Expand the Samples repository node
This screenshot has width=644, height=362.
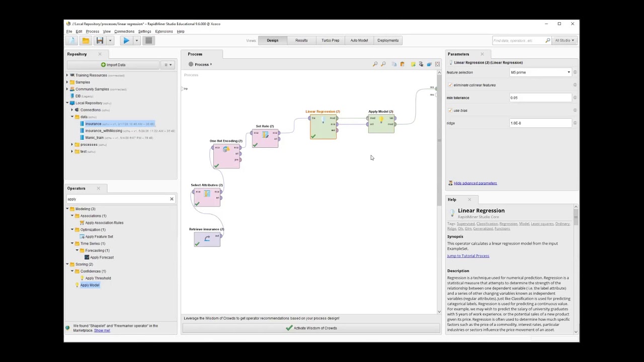(x=67, y=82)
